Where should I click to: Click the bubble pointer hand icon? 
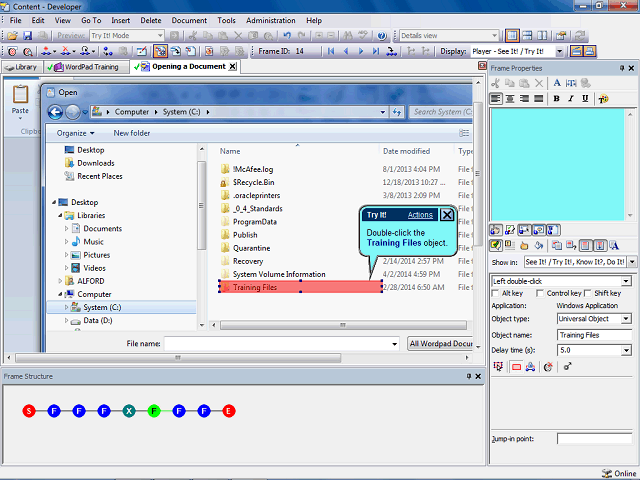524,245
